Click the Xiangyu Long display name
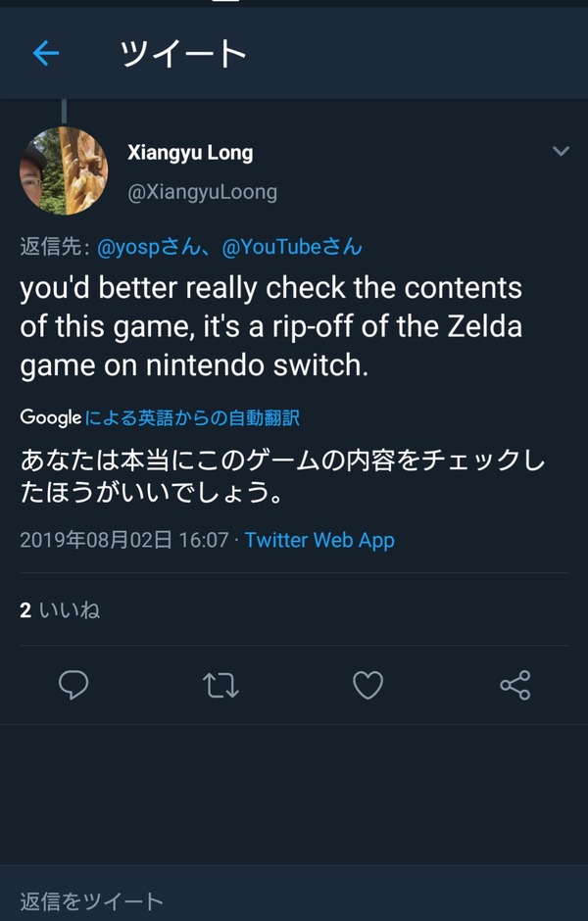 (x=190, y=153)
